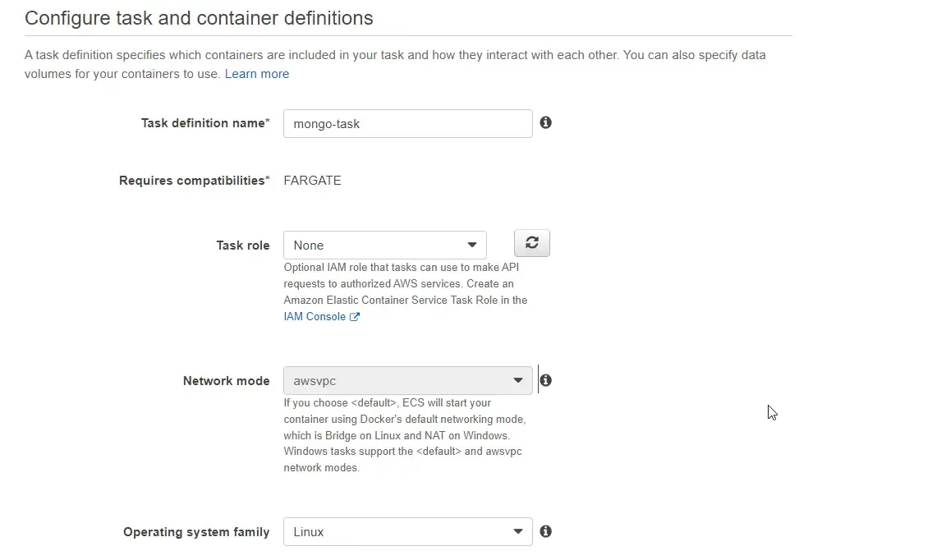Viewport: 946px width, 560px height.
Task: Click the external link icon on IAM Console
Action: point(355,316)
